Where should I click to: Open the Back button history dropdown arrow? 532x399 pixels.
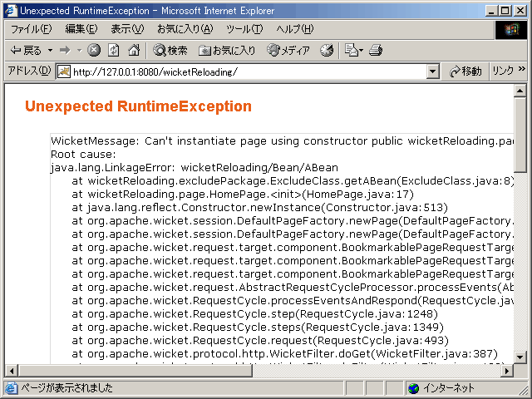pyautogui.click(x=50, y=51)
